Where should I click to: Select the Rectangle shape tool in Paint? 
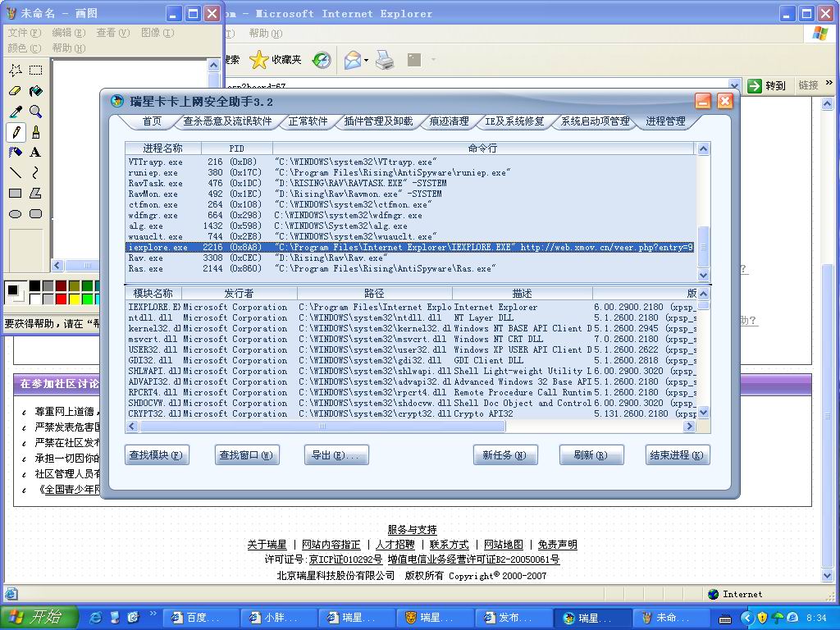coord(16,193)
